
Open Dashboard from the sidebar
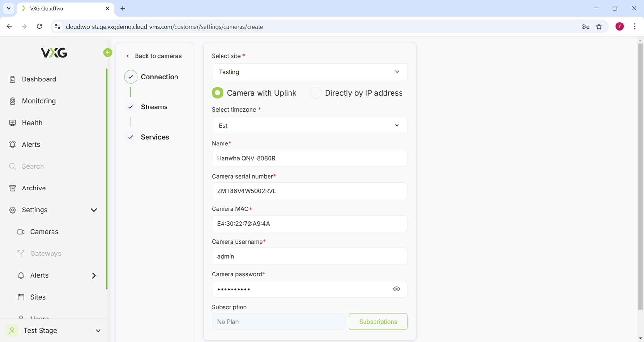(x=39, y=79)
